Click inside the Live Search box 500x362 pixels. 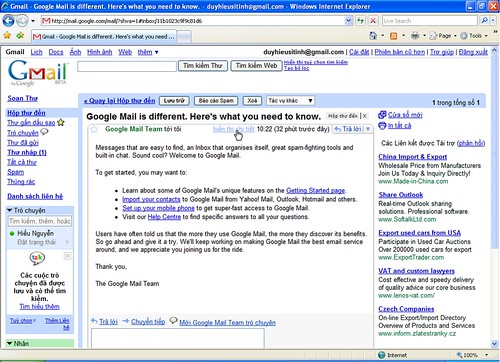coord(430,21)
